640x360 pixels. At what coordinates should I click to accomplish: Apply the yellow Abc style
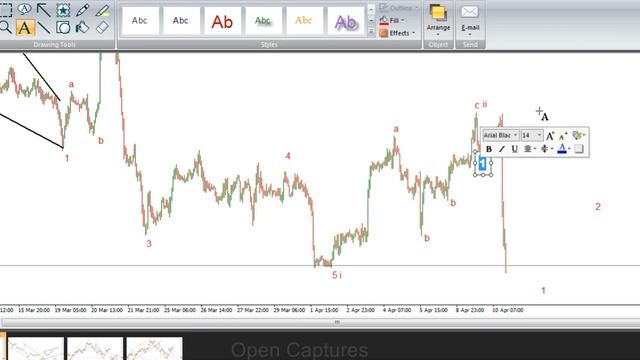point(304,20)
